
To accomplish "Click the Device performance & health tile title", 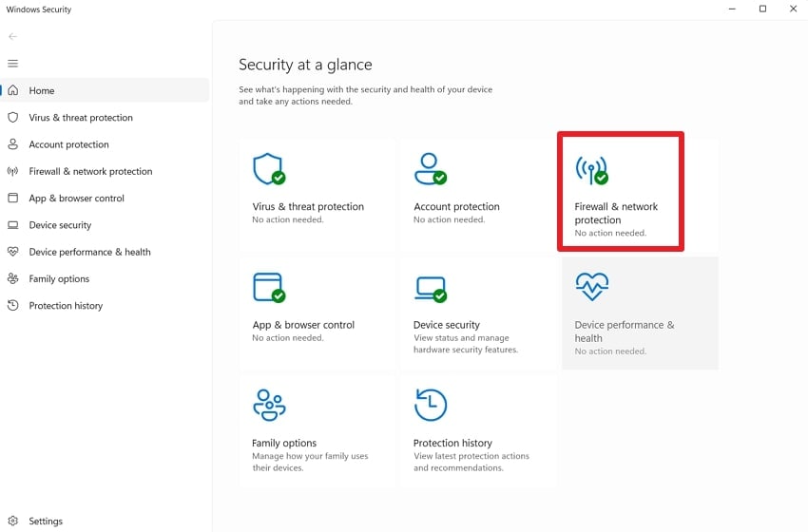I will click(624, 332).
